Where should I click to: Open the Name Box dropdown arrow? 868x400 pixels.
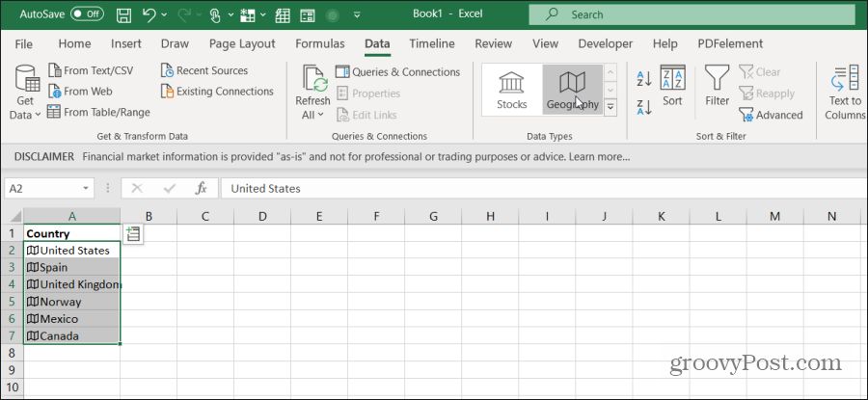coord(86,189)
